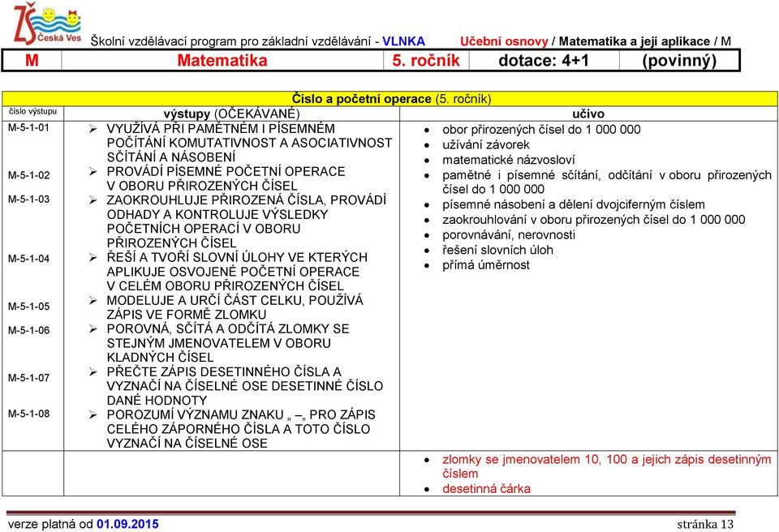Click the blue date '01.09.2015' in footer

(x=127, y=524)
